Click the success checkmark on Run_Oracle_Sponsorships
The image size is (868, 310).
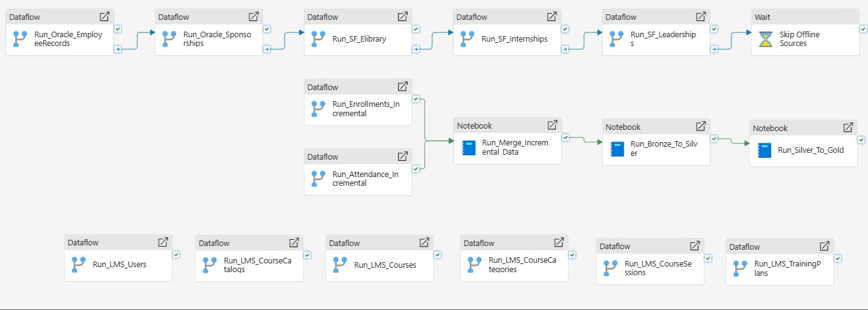(267, 29)
